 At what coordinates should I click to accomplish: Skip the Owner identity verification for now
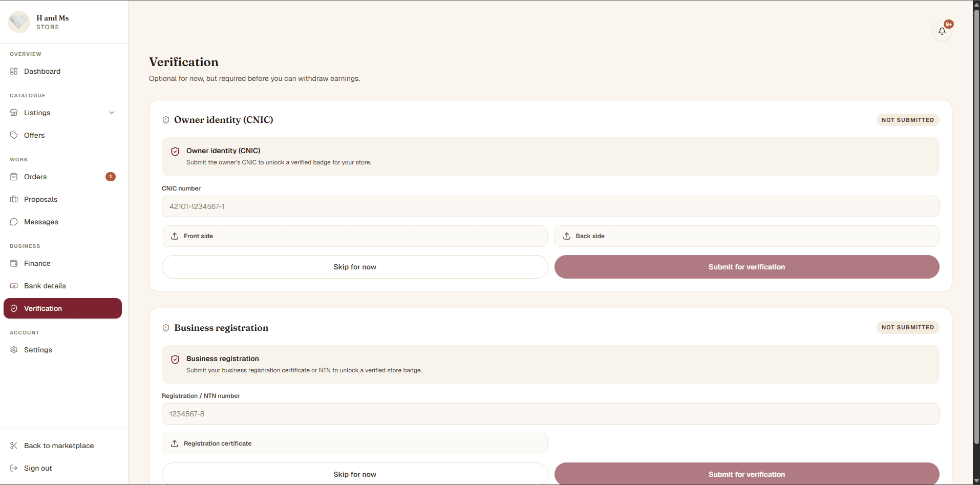pyautogui.click(x=355, y=267)
